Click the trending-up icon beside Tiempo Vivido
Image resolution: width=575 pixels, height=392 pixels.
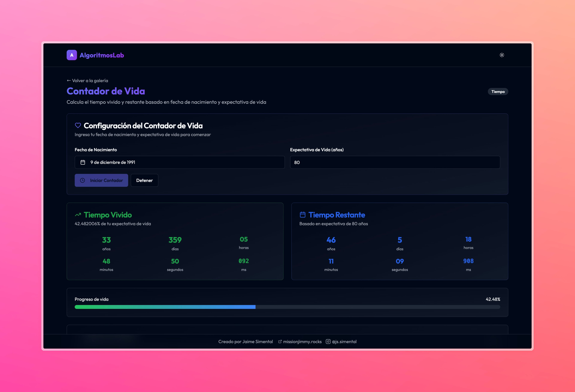click(78, 214)
